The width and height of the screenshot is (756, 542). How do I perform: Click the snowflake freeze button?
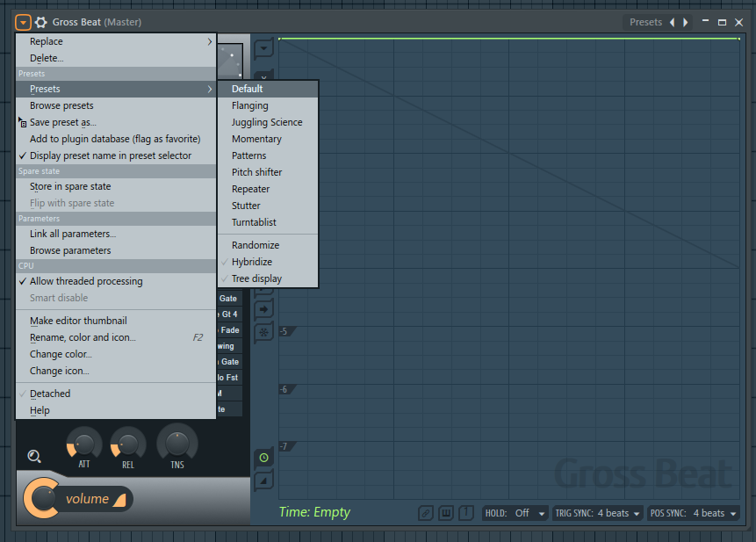click(x=263, y=332)
